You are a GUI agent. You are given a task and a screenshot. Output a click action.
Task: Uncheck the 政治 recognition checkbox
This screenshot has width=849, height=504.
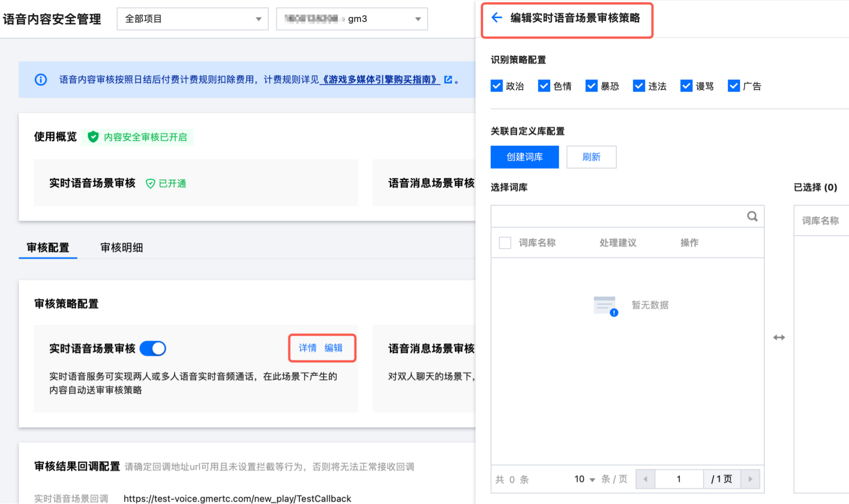coord(497,86)
